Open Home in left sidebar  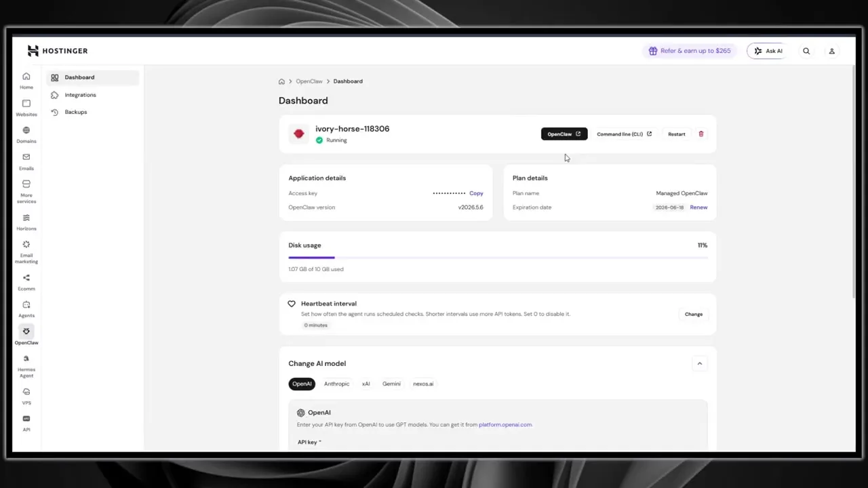pos(26,81)
